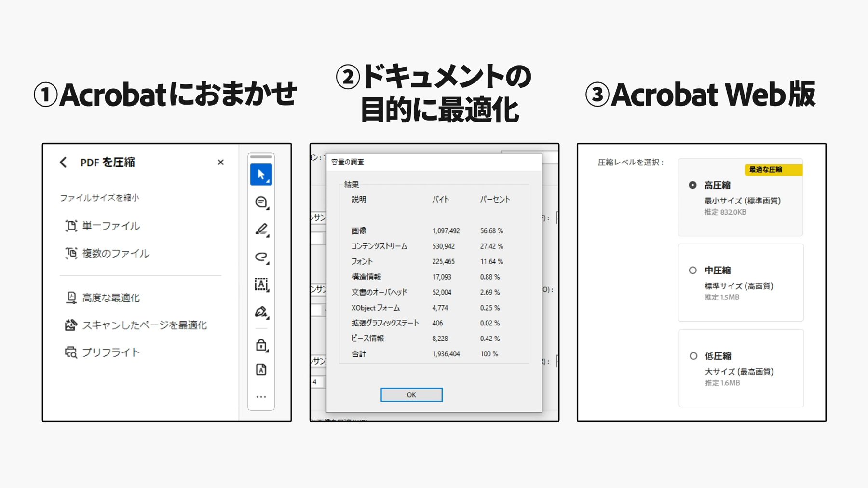Select スキャンしたページを最適化

[136, 325]
